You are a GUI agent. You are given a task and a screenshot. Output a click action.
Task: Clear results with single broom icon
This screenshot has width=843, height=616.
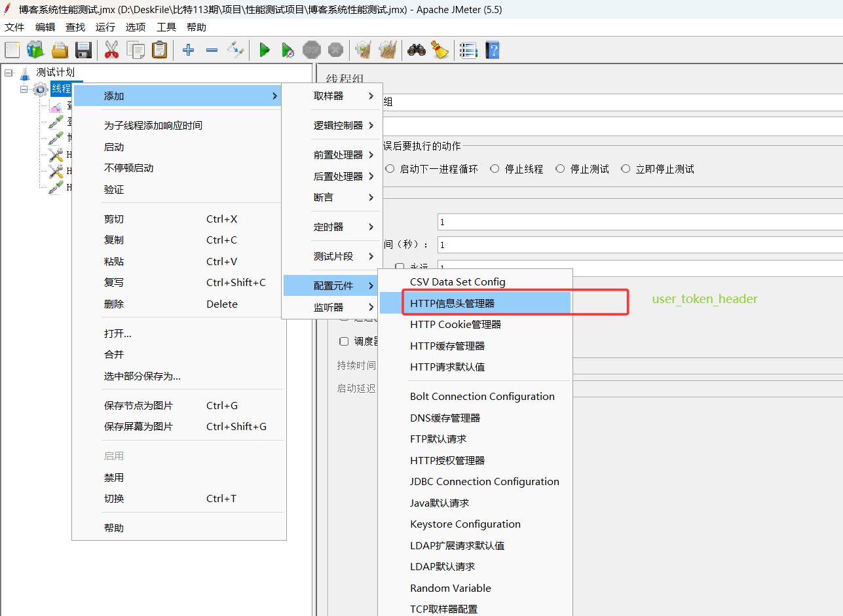[x=364, y=50]
